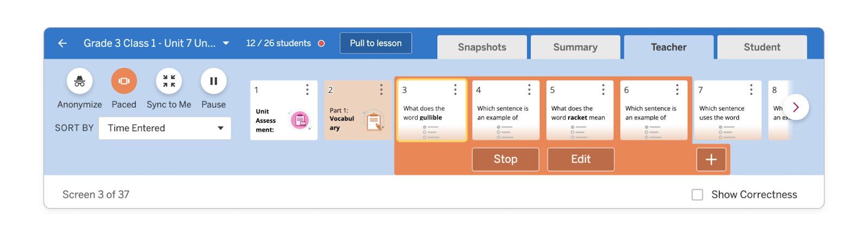Click the back arrow icon
Image resolution: width=868 pixels, height=236 pixels.
point(63,43)
